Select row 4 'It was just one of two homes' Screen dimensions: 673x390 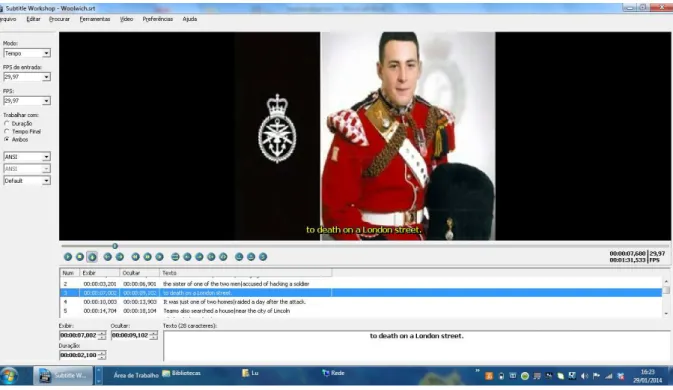pyautogui.click(x=361, y=302)
